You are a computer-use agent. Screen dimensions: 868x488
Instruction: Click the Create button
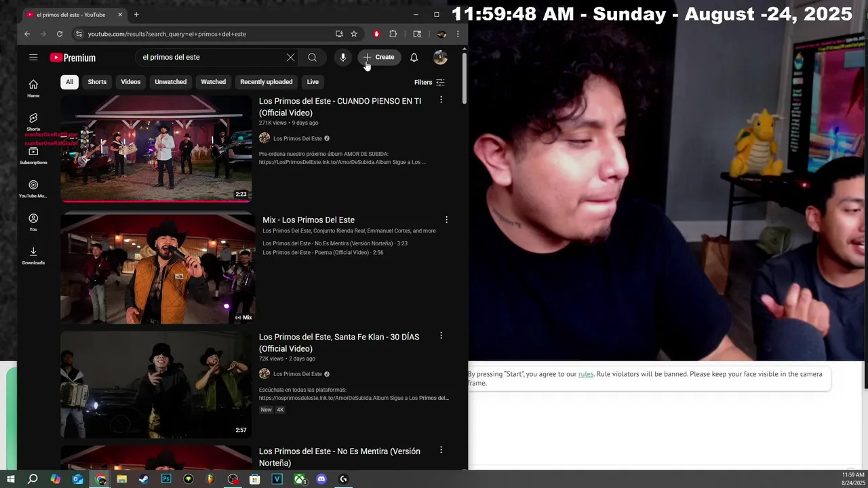point(378,58)
